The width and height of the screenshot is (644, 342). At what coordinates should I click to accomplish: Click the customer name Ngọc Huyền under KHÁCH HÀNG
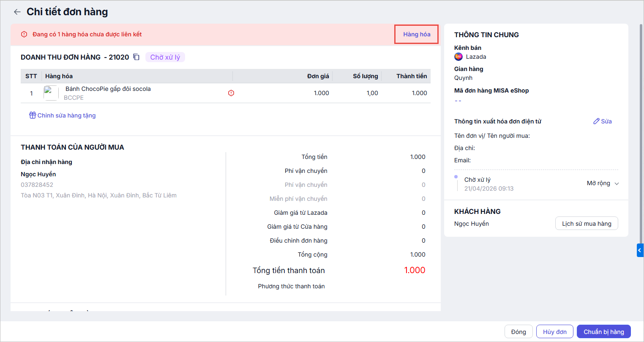[472, 224]
